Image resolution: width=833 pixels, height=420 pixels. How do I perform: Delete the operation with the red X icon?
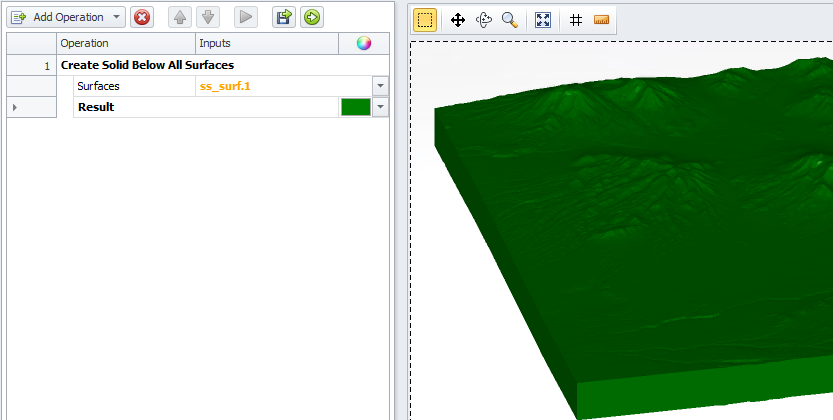click(x=142, y=18)
